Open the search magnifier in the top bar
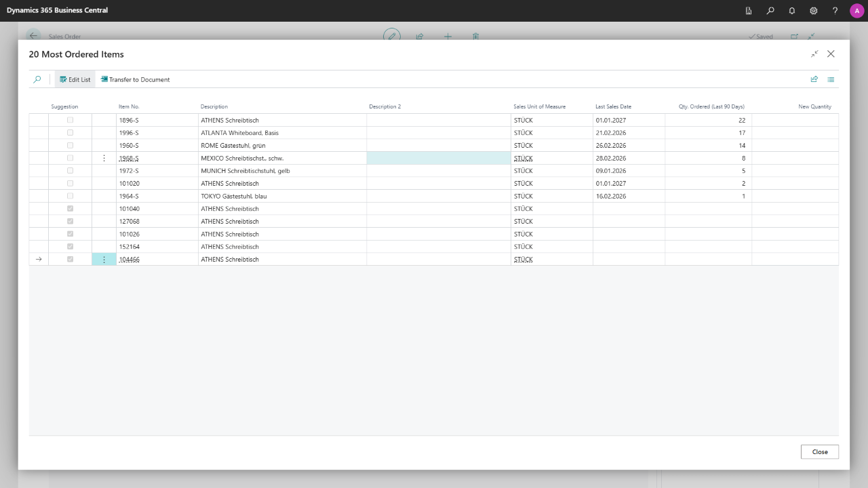Image resolution: width=868 pixels, height=488 pixels. (770, 11)
